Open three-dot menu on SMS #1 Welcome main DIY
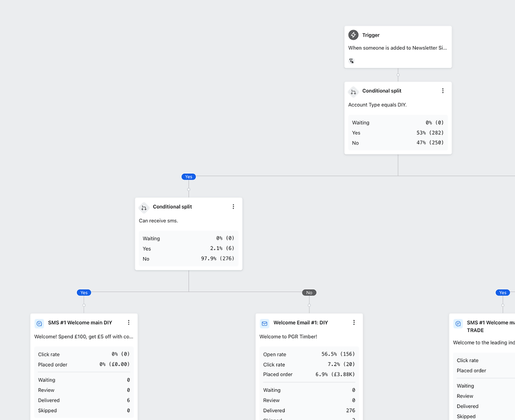Viewport: 515px width, 420px height. [129, 322]
